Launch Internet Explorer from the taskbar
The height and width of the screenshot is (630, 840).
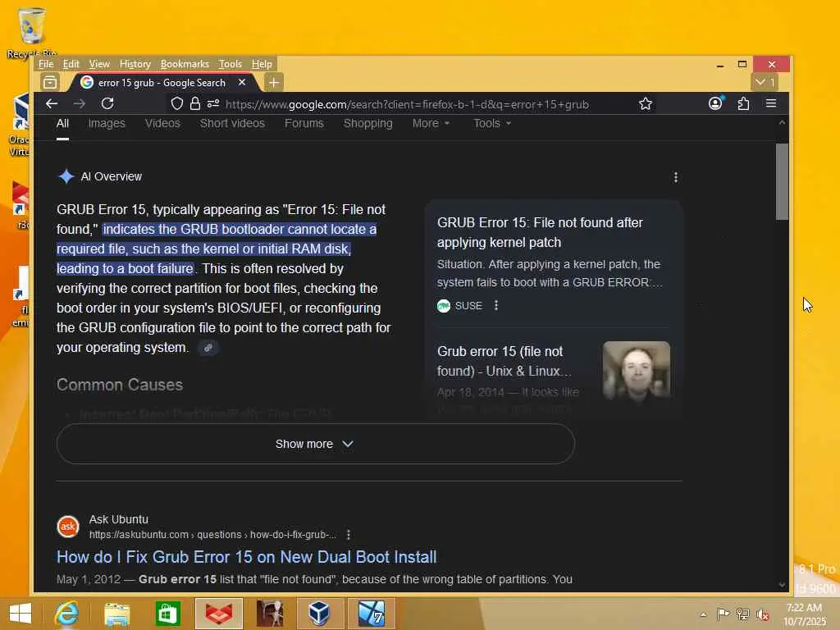pos(67,613)
